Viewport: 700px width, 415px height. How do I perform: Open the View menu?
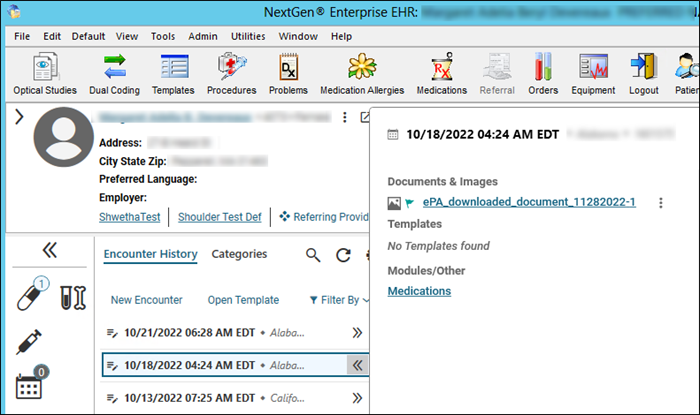(x=127, y=36)
